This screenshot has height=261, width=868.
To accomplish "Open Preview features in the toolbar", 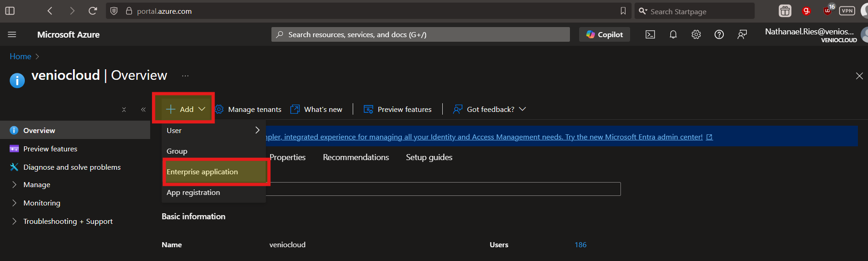I will click(x=398, y=109).
